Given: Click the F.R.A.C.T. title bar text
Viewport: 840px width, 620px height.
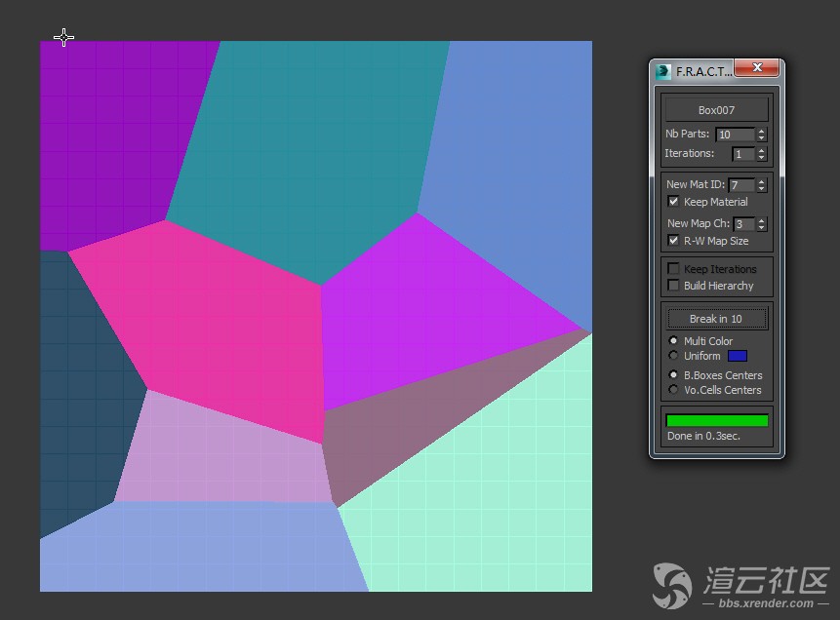Looking at the screenshot, I should (703, 72).
